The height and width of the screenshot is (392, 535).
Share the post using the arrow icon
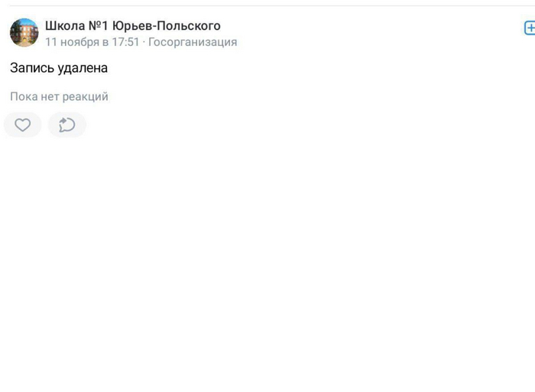click(x=67, y=125)
